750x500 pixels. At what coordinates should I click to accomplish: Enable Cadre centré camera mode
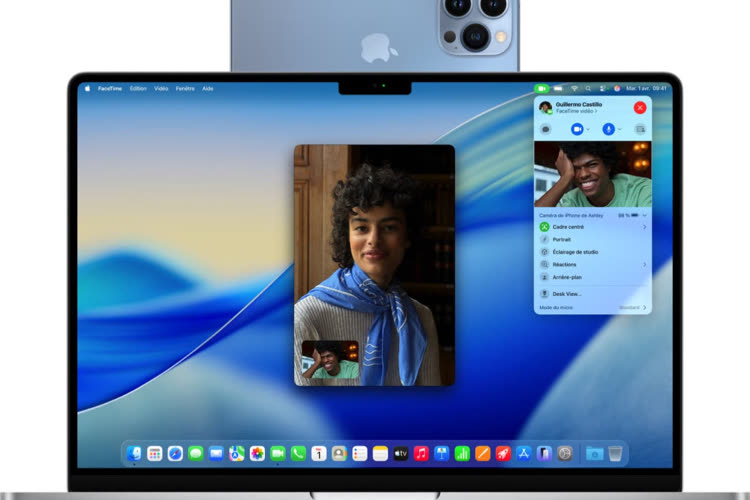point(545,227)
